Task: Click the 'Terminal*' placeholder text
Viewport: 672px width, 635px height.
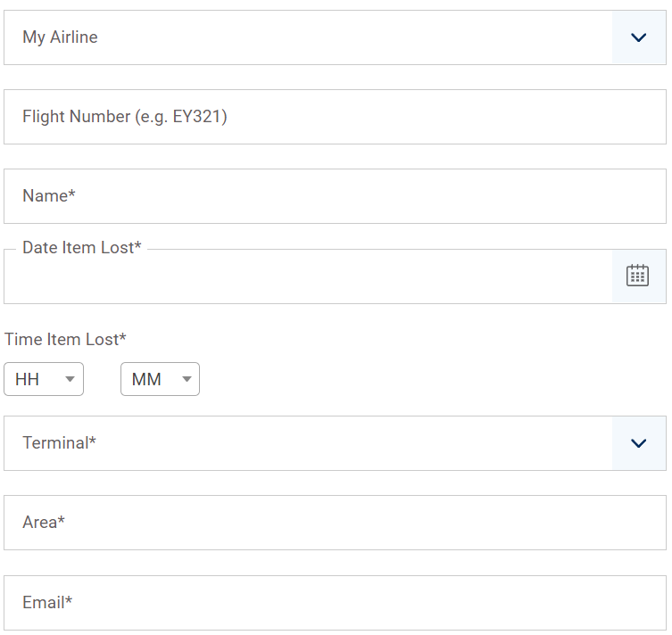Action: [x=59, y=443]
